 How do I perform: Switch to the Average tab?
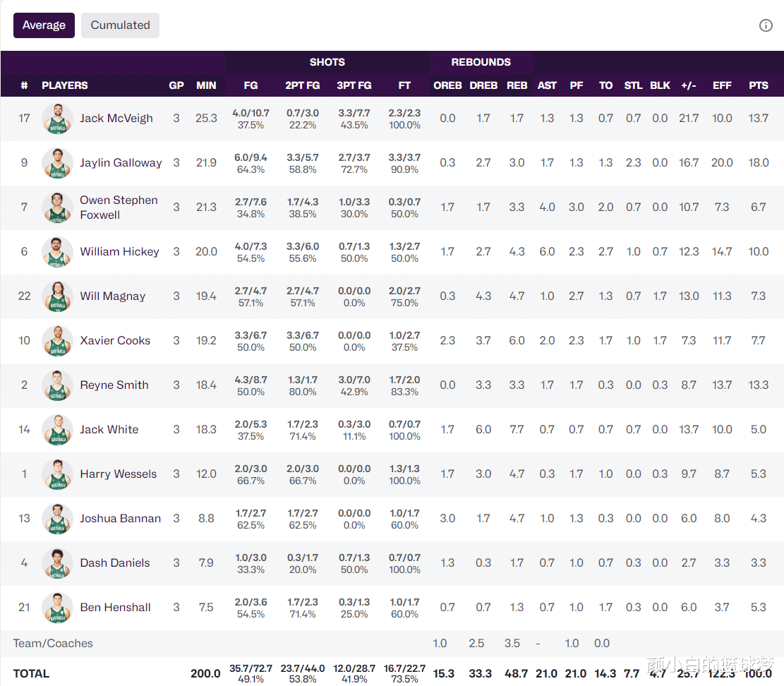pyautogui.click(x=44, y=25)
